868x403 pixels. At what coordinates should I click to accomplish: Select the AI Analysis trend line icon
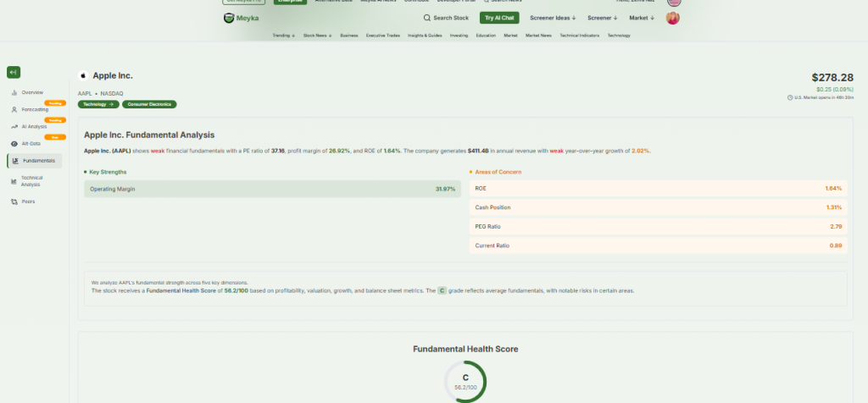[14, 127]
